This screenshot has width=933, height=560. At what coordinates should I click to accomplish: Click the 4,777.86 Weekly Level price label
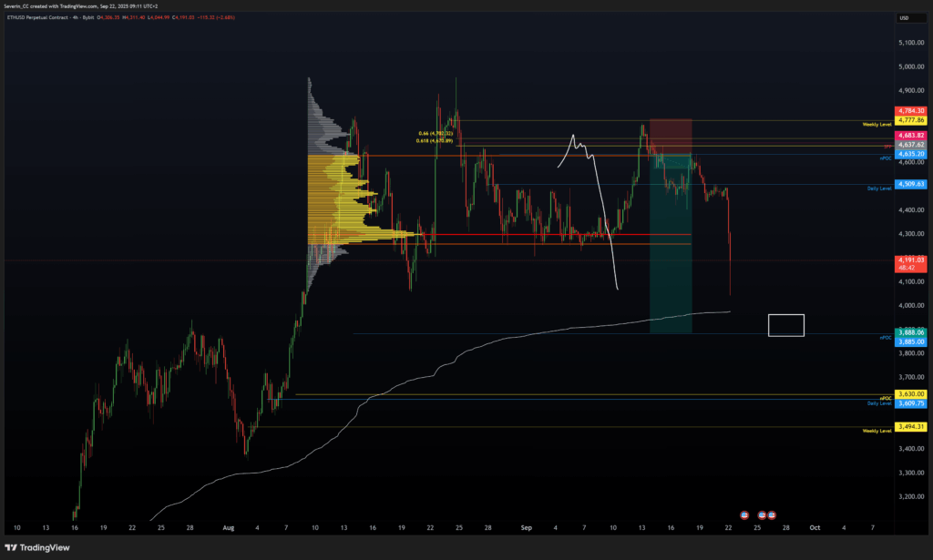pyautogui.click(x=910, y=120)
